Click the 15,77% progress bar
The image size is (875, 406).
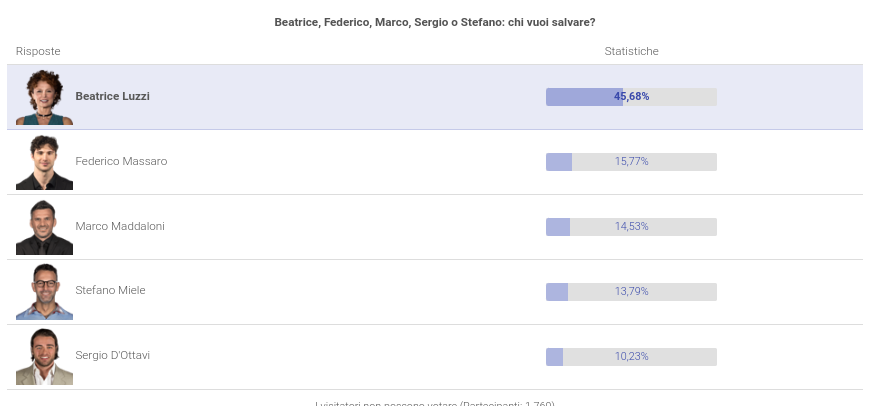631,162
